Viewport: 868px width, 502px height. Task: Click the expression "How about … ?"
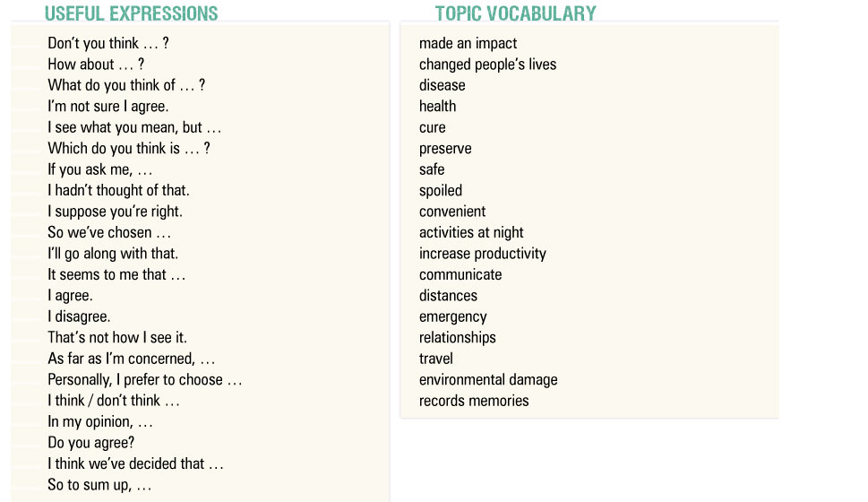(x=96, y=65)
